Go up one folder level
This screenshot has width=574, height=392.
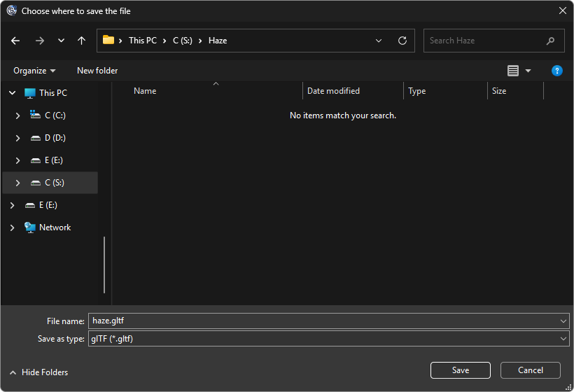[x=82, y=41]
